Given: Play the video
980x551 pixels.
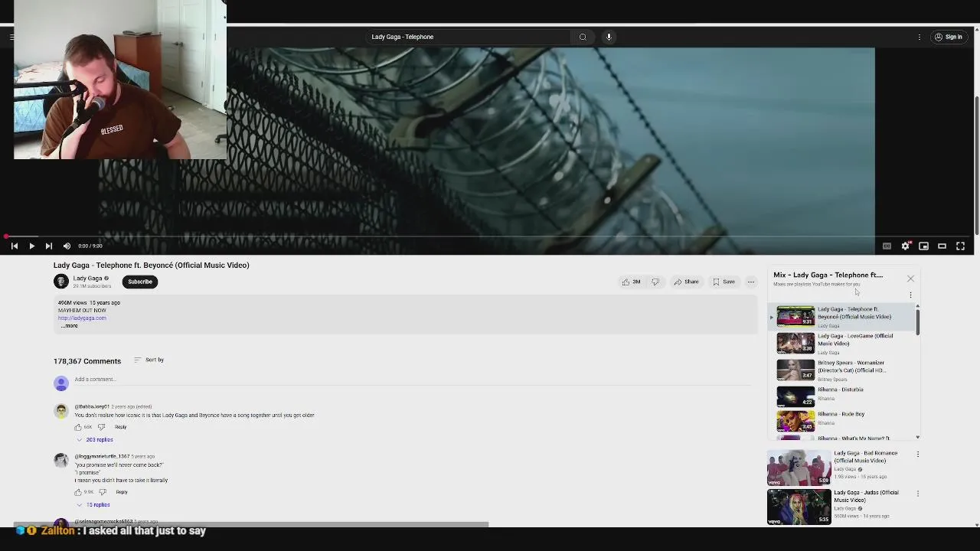Looking at the screenshot, I should [31, 246].
